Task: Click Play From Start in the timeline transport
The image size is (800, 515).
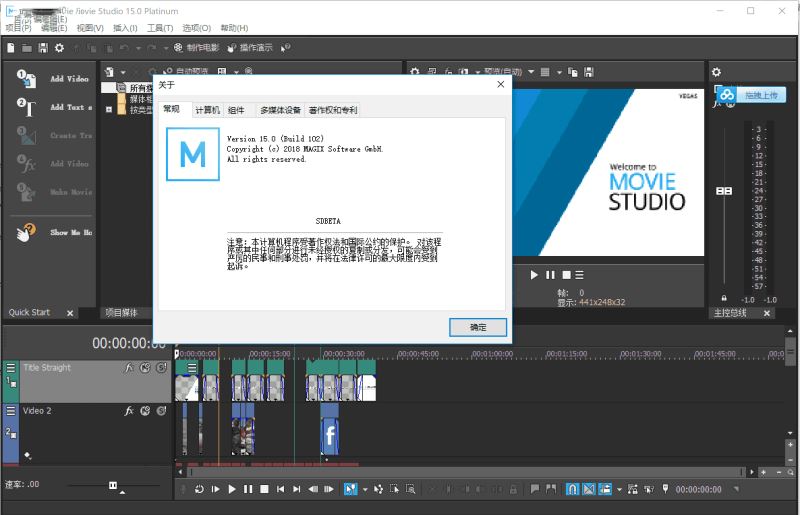Action: [x=215, y=489]
